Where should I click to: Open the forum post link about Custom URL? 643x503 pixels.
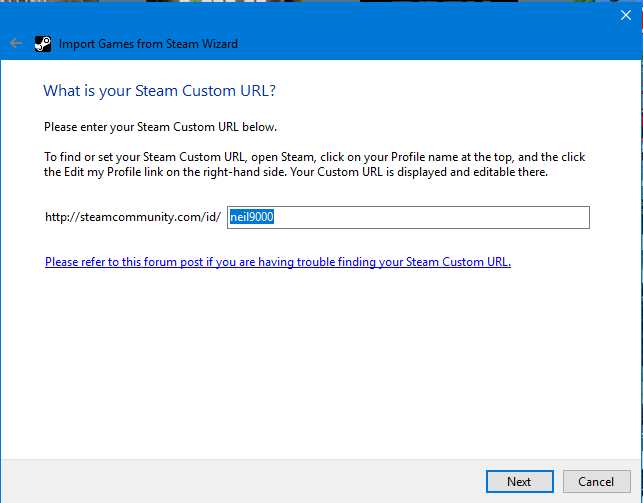click(278, 262)
